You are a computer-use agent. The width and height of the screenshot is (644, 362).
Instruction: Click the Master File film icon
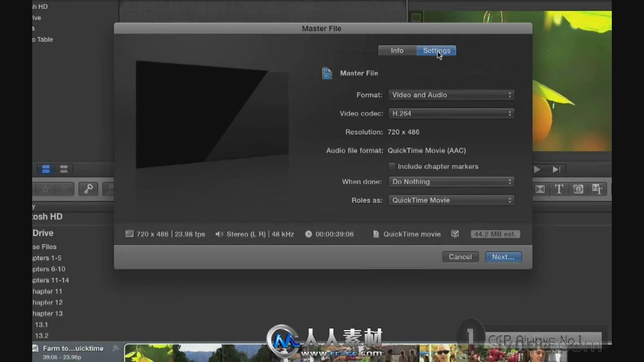pyautogui.click(x=327, y=73)
